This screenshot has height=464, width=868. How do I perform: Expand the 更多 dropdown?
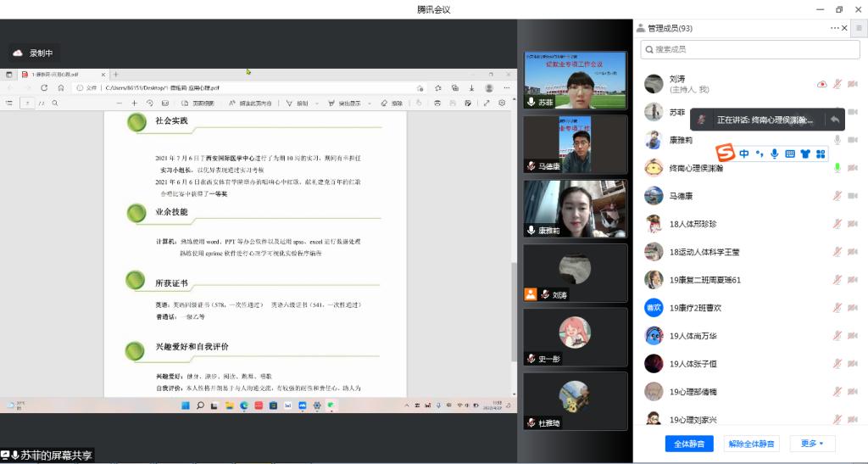812,443
